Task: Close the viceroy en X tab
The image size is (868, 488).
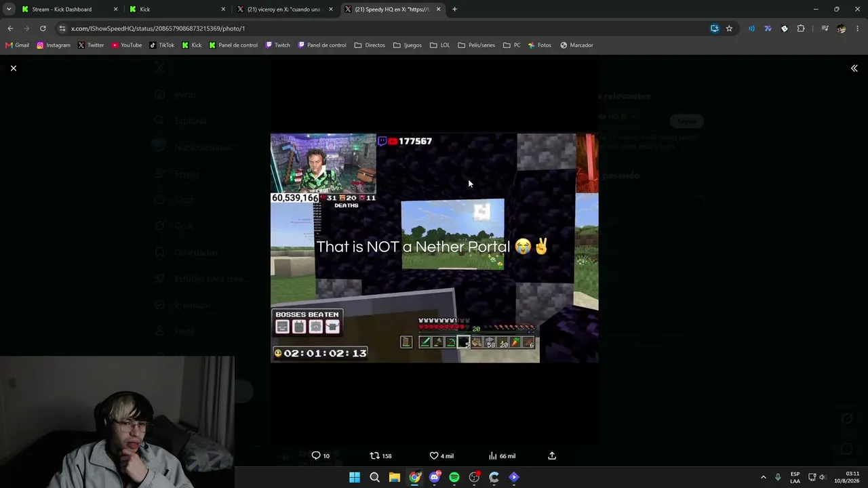Action: tap(331, 9)
